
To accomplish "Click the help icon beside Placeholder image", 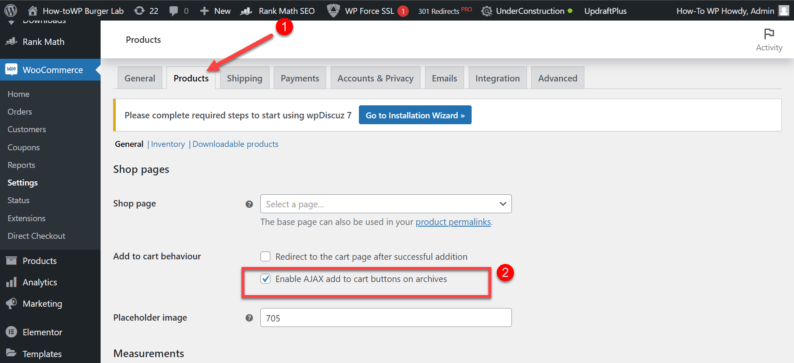I will tap(249, 318).
